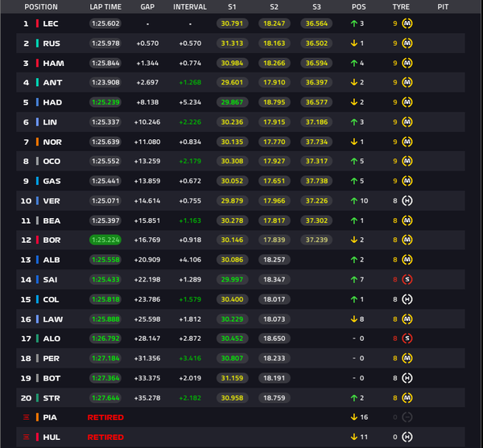Screen dimensions: 483x448
Task: Sort by the INTERVAL column header
Action: [x=190, y=6]
